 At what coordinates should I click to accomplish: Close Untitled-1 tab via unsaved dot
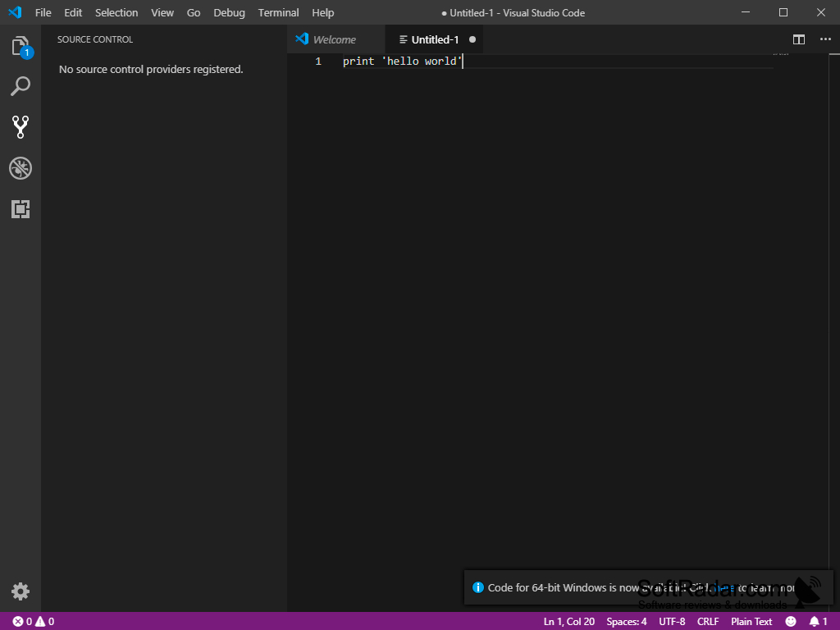[472, 39]
